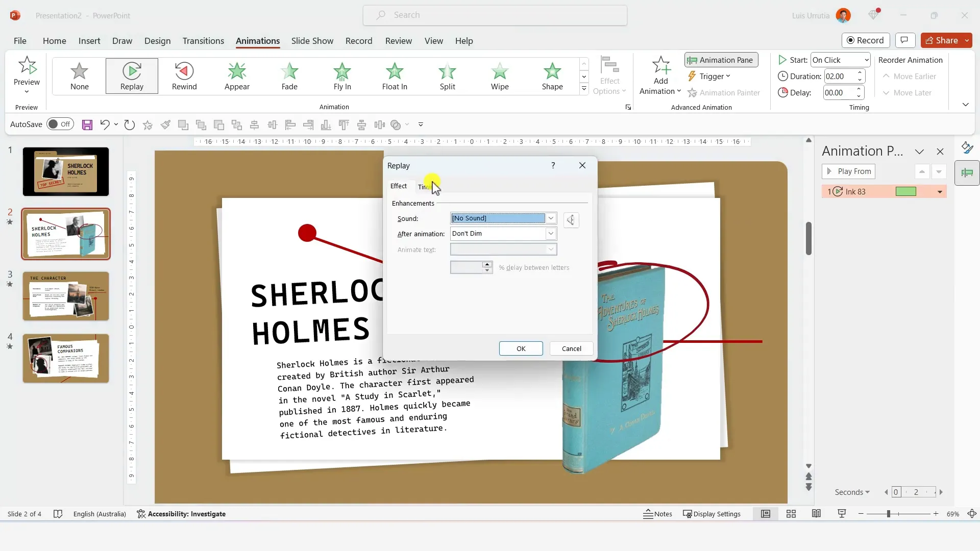Click the Save icon in quick access toolbar
The image size is (980, 551).
click(87, 124)
